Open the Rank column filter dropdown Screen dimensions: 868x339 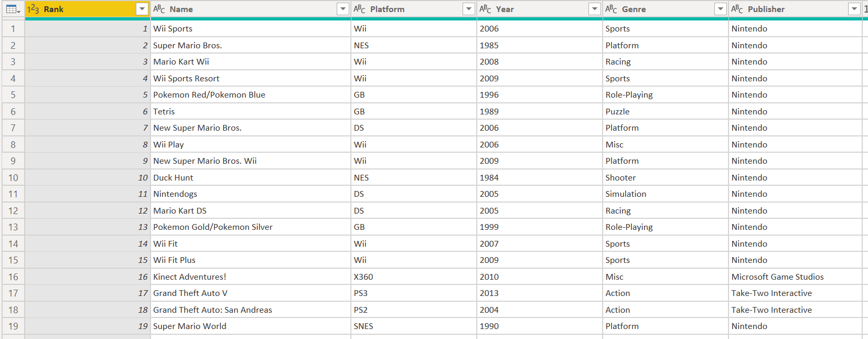click(x=142, y=9)
